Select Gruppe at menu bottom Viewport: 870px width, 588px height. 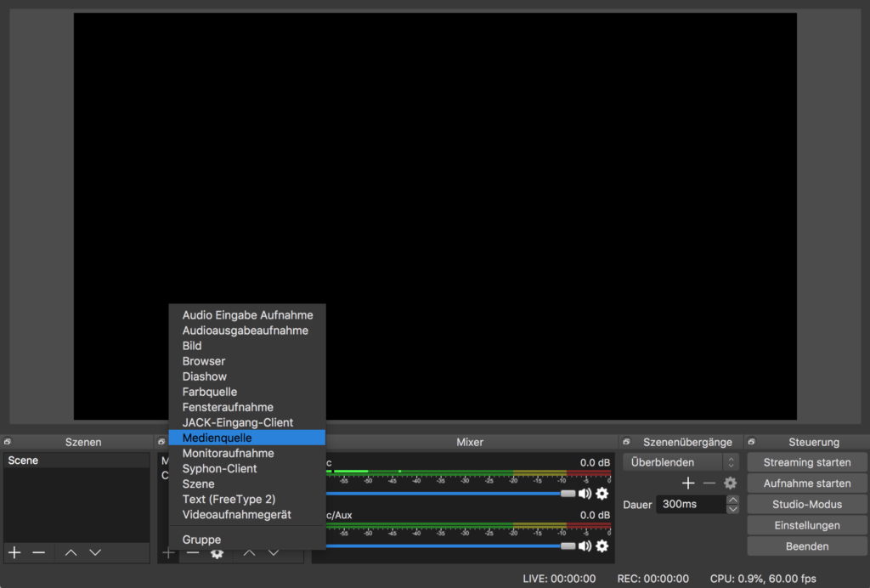[x=247, y=540]
